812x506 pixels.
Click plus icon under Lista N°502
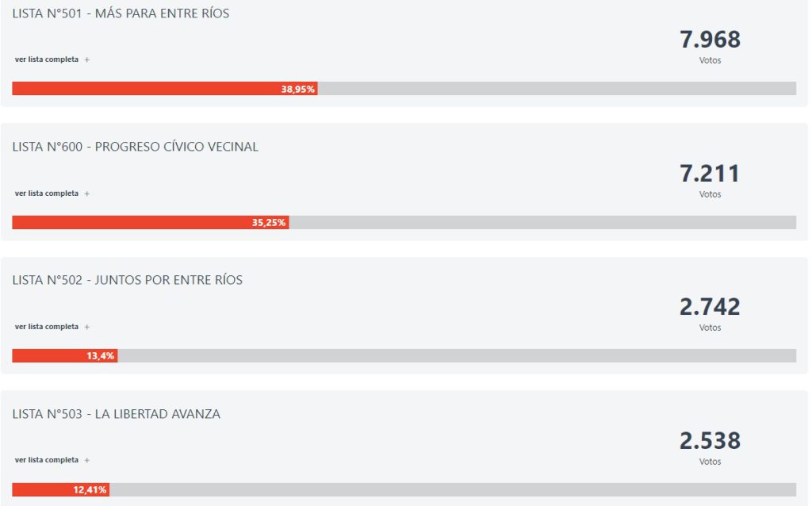pyautogui.click(x=87, y=327)
